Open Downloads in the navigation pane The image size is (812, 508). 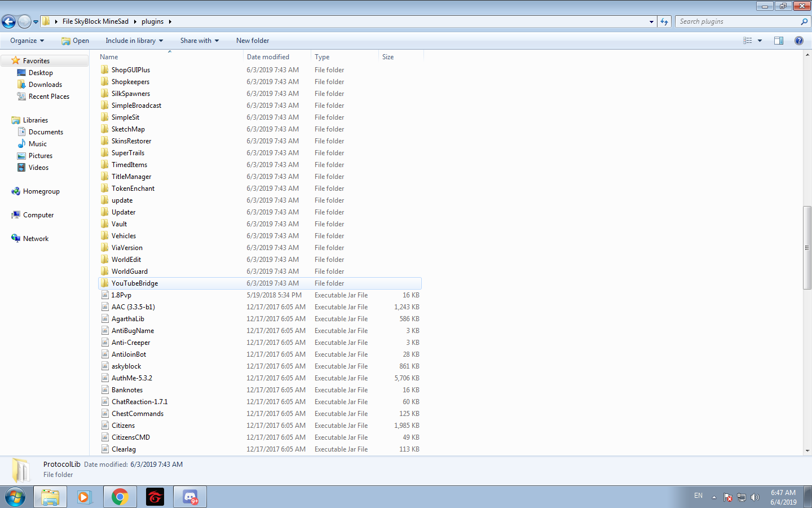[x=45, y=85]
